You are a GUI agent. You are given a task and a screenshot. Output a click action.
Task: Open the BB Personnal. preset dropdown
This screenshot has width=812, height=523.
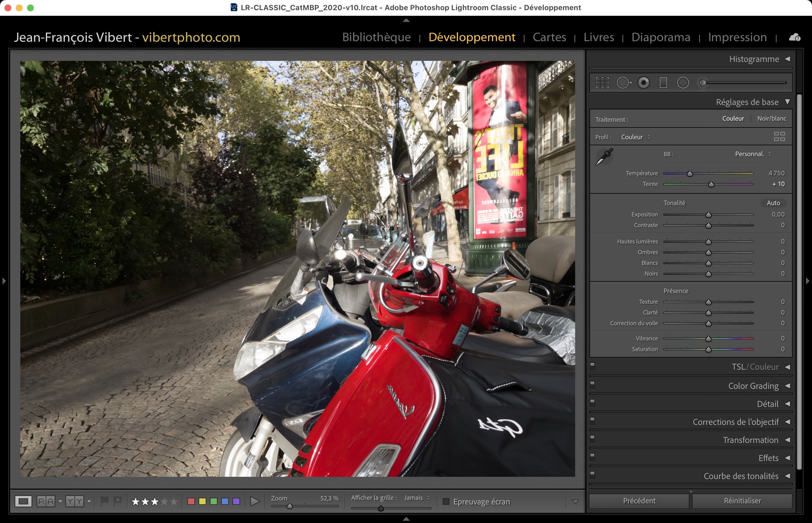[x=753, y=154]
